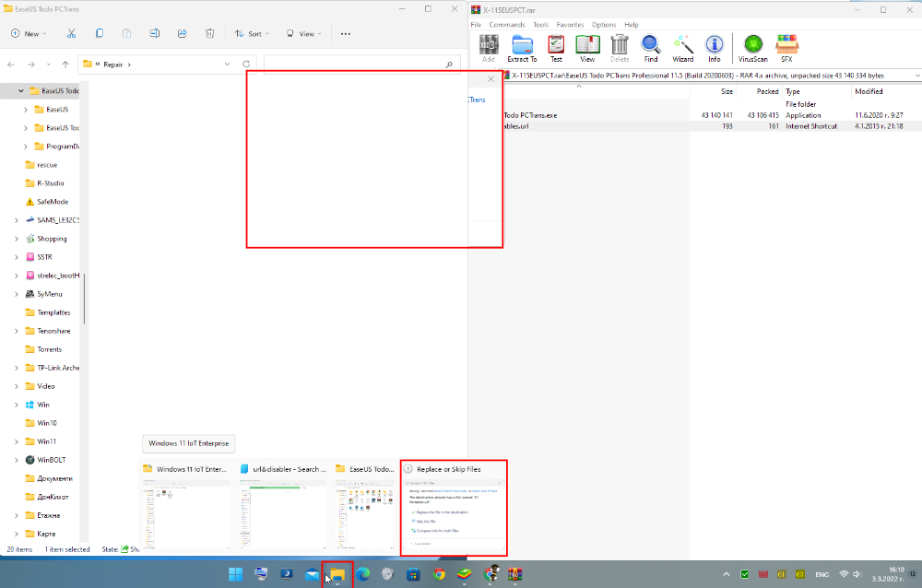Click clock and date in taskbar
922x588 pixels.
(888, 574)
